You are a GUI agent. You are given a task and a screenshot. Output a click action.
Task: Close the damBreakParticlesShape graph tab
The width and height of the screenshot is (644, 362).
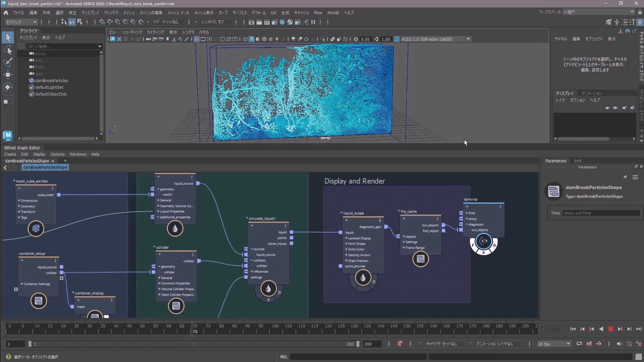click(x=53, y=161)
